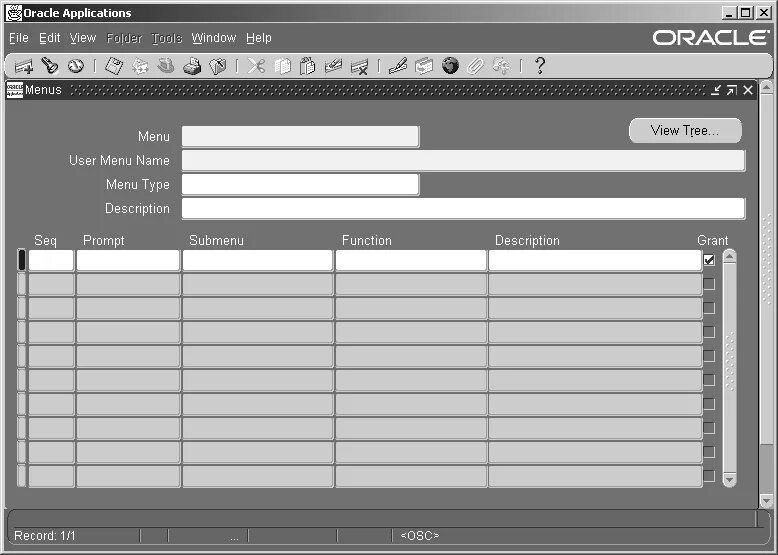This screenshot has width=778, height=555.
Task: Click the Folder Tools toolbar icon
Action: click(x=501, y=65)
